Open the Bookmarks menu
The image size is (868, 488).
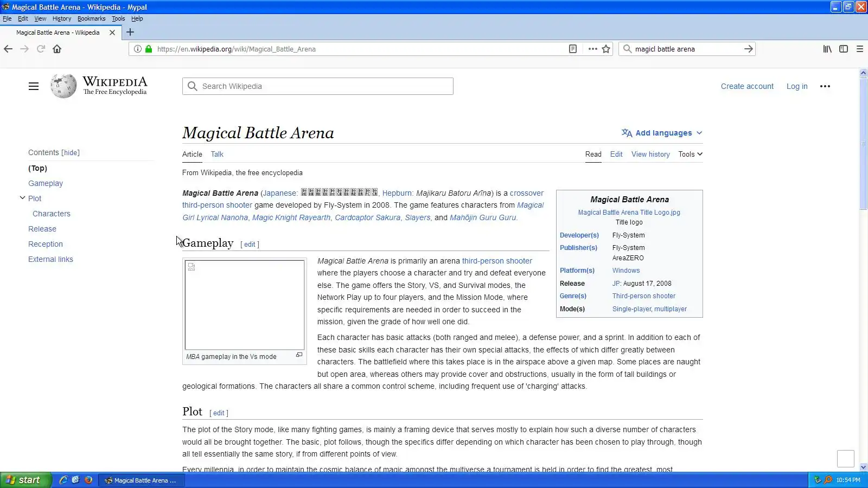pos(91,18)
